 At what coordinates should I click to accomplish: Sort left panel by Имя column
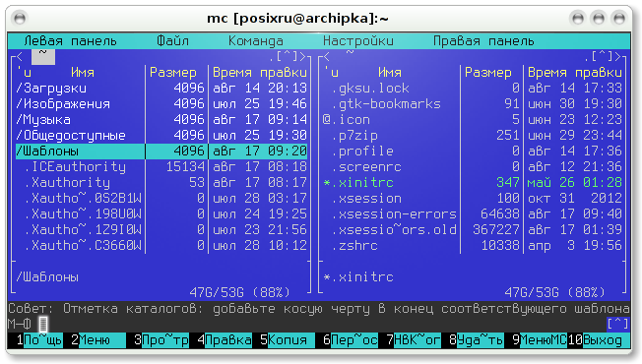point(83,73)
